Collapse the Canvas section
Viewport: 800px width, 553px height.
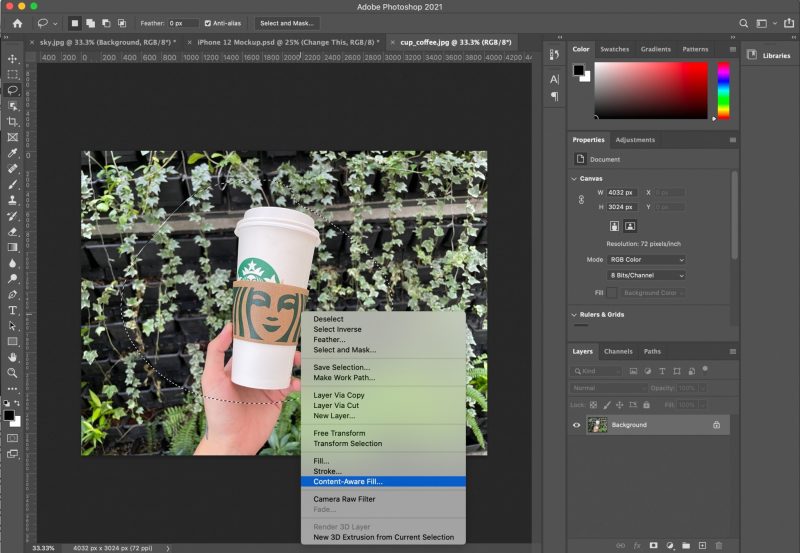pyautogui.click(x=574, y=179)
